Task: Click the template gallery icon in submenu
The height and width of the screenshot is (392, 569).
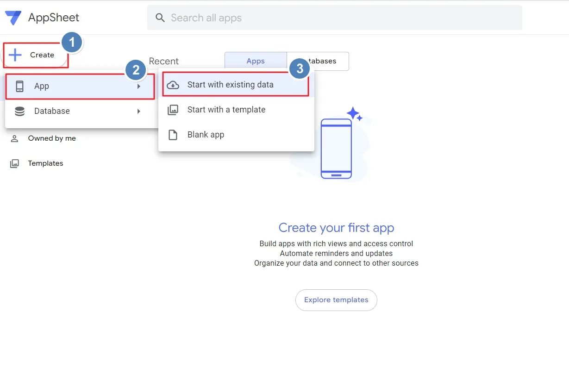Action: tap(173, 110)
